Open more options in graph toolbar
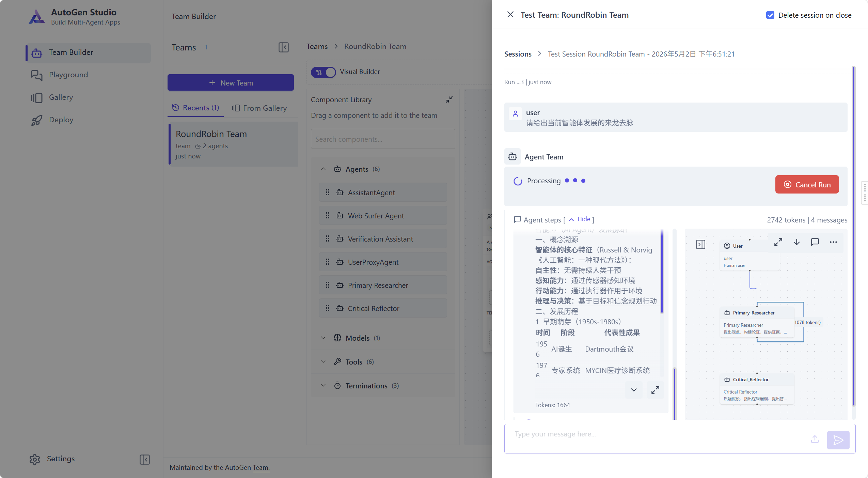This screenshot has width=868, height=478. pos(833,242)
